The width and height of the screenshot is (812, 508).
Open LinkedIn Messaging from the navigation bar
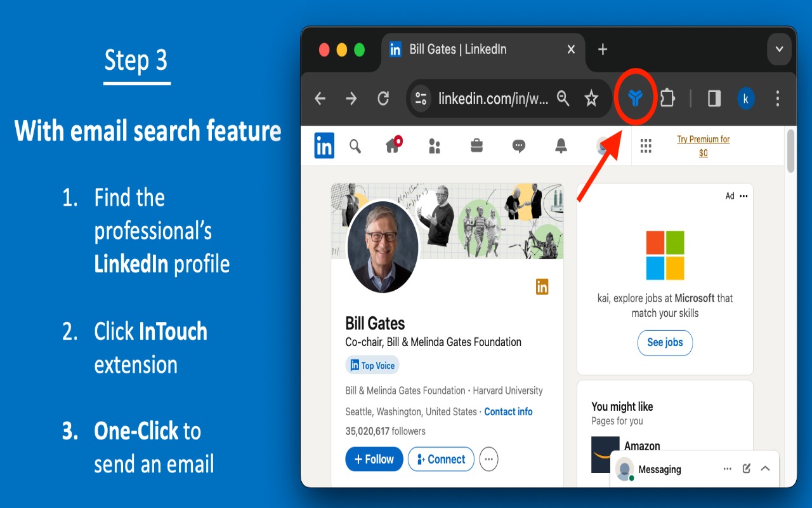tap(519, 145)
